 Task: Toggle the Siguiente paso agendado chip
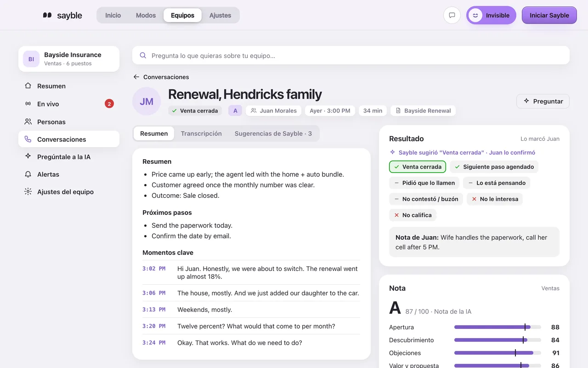tap(494, 167)
